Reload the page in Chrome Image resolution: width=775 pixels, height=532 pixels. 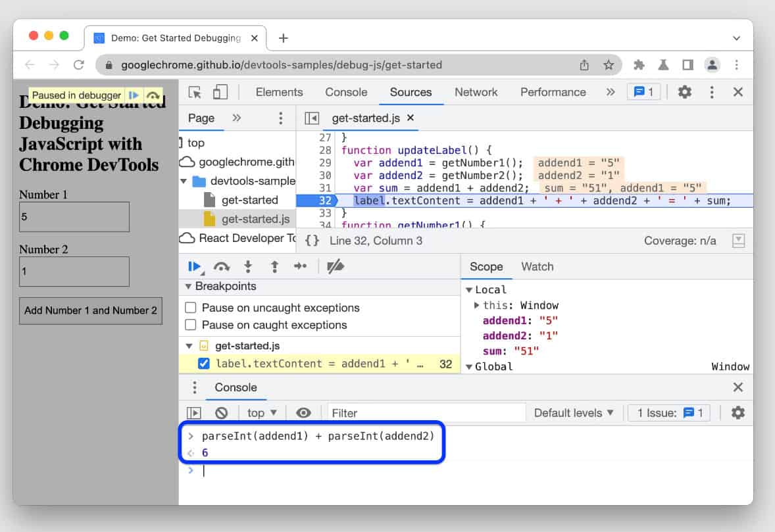[78, 64]
